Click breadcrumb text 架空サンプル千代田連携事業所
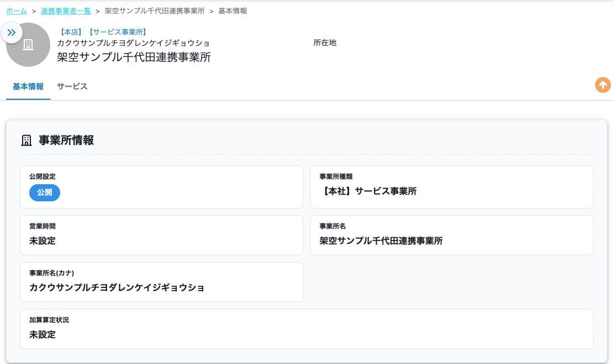Screen dimensions: 613x364 tap(155, 11)
